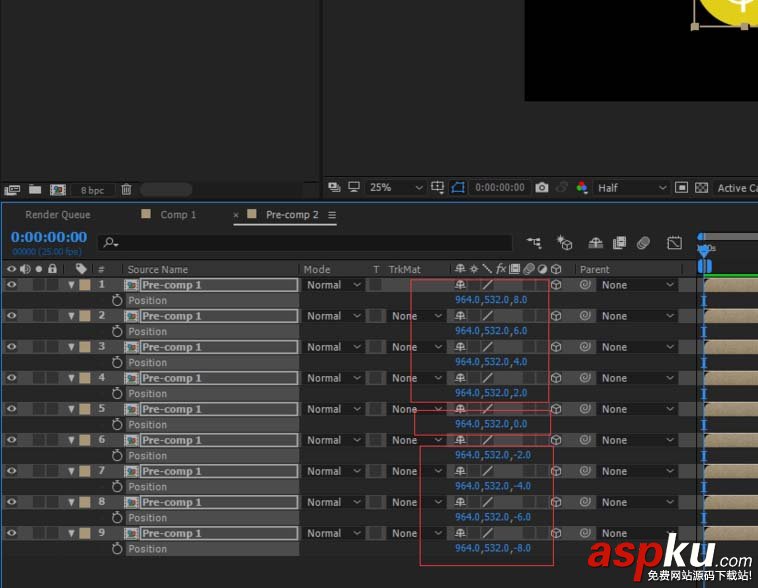Open the 25% magnification dropdown
Viewport: 758px width, 588px height.
(396, 187)
